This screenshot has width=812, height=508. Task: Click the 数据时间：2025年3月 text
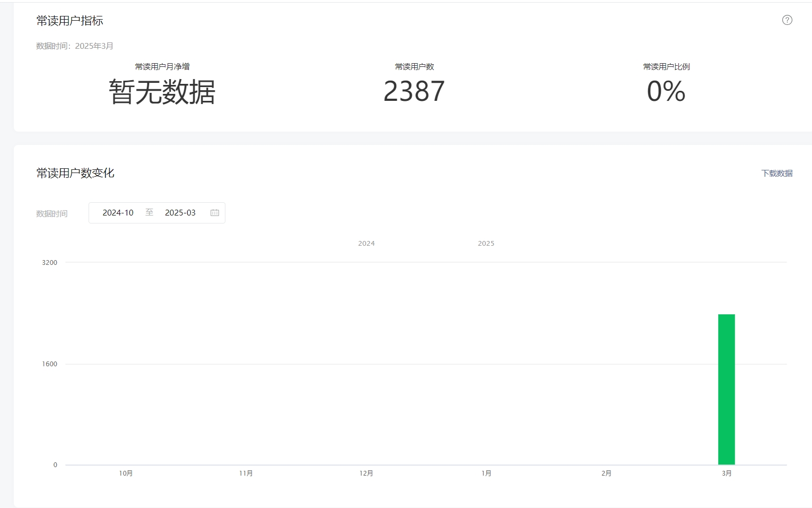pyautogui.click(x=75, y=46)
